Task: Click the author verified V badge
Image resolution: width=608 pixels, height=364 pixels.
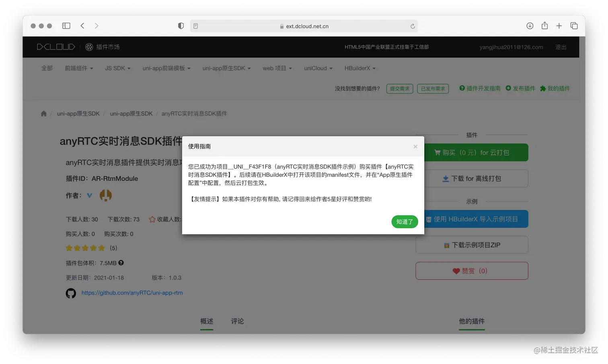Action: 89,195
